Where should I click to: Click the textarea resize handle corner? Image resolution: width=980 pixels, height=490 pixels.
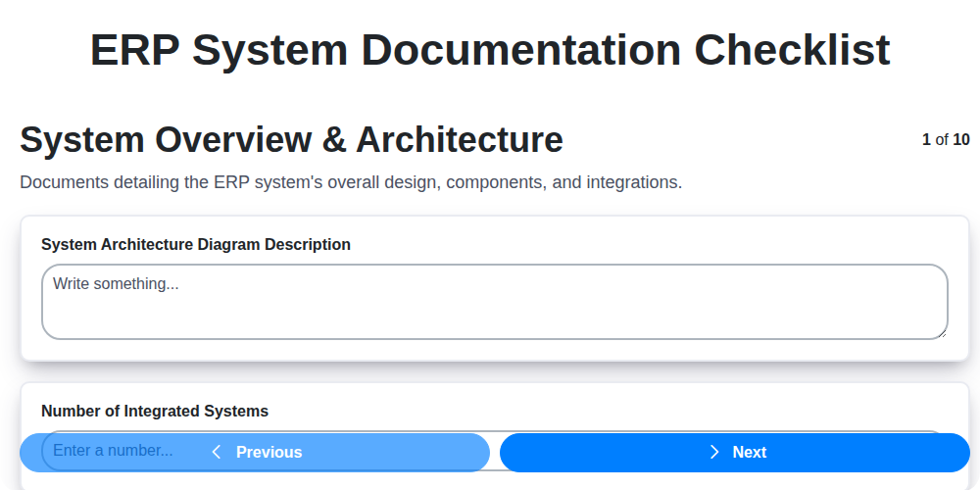[x=942, y=333]
